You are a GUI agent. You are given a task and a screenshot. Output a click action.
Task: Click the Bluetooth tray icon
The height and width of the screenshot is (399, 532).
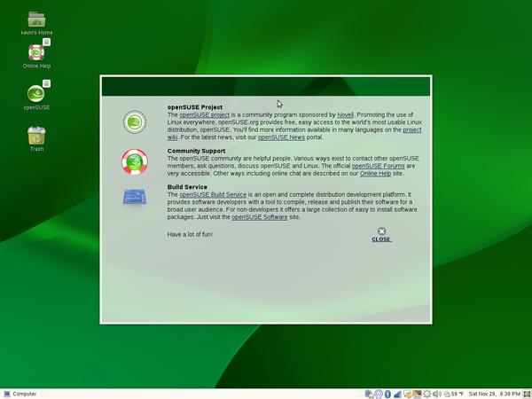tap(387, 394)
